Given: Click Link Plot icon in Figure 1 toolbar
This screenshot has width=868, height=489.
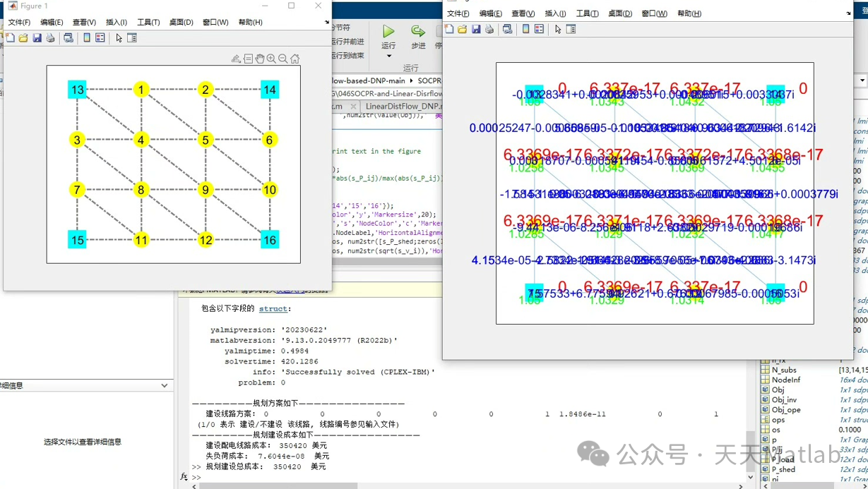Looking at the screenshot, I should click(x=68, y=38).
